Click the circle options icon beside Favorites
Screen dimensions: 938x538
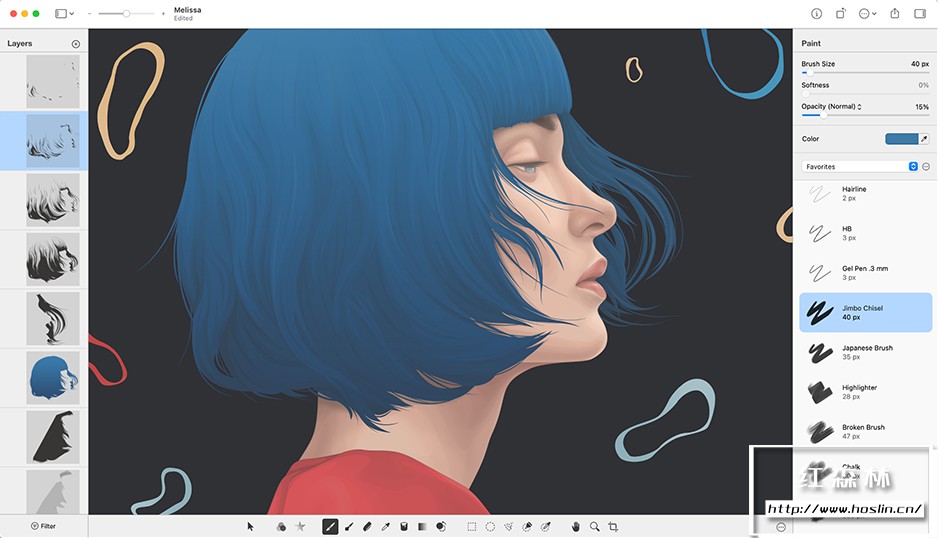926,166
